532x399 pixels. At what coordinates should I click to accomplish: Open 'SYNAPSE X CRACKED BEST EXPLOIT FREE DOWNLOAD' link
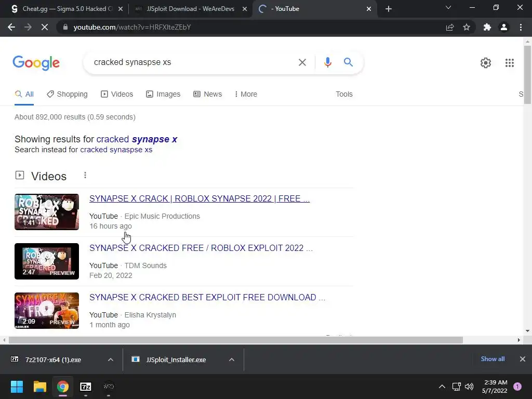[207, 297]
